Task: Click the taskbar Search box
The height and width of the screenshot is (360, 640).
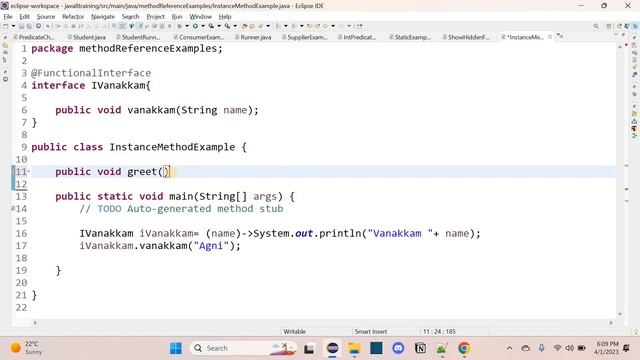Action: coord(244,348)
